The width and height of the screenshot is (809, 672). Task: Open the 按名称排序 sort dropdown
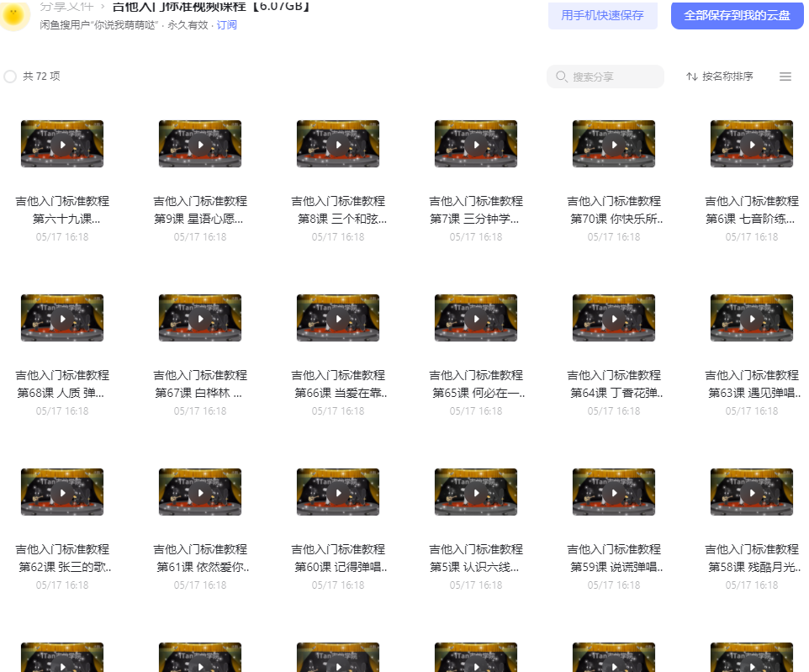coord(720,77)
